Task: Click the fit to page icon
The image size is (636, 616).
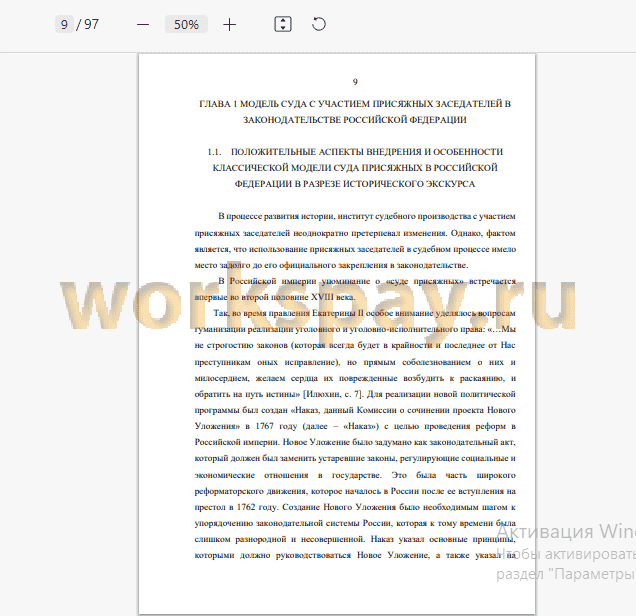Action: [283, 24]
